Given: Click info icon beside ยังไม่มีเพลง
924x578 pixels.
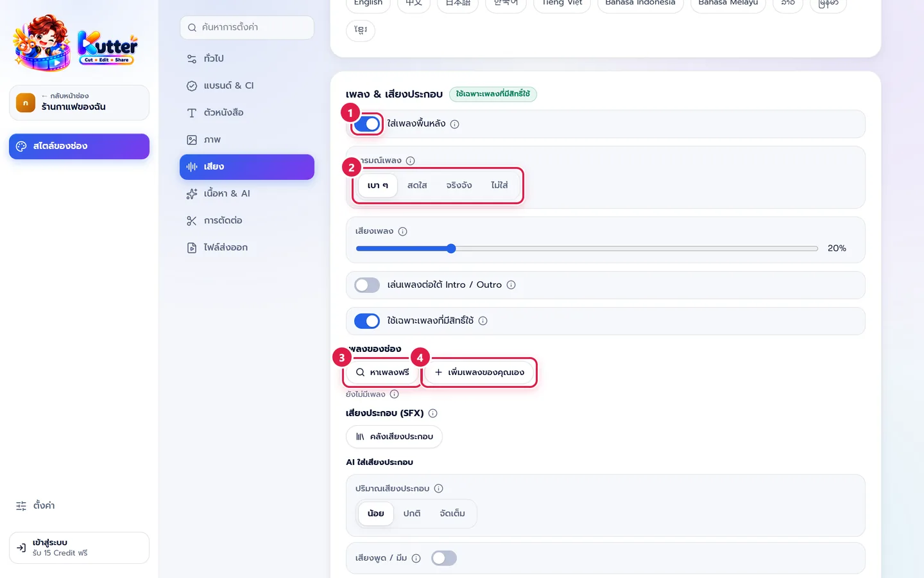Looking at the screenshot, I should pyautogui.click(x=394, y=394).
